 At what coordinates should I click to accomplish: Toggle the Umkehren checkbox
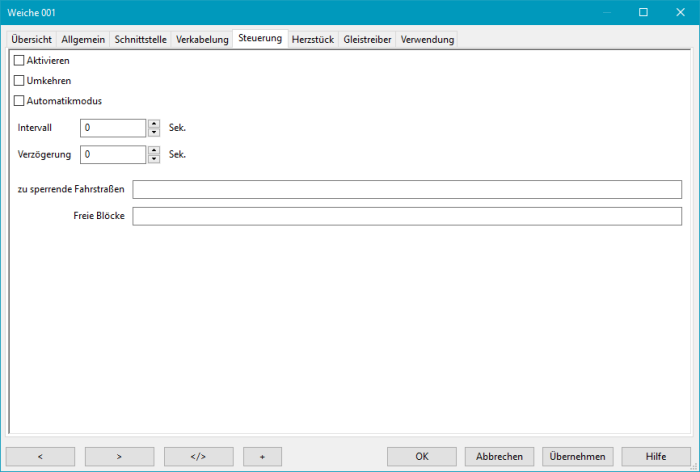pos(19,81)
